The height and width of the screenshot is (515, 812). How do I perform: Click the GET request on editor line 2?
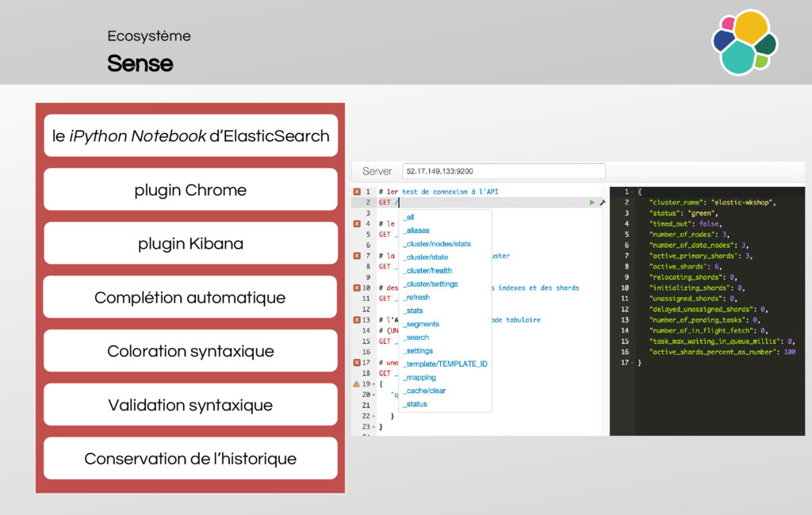pyautogui.click(x=389, y=202)
